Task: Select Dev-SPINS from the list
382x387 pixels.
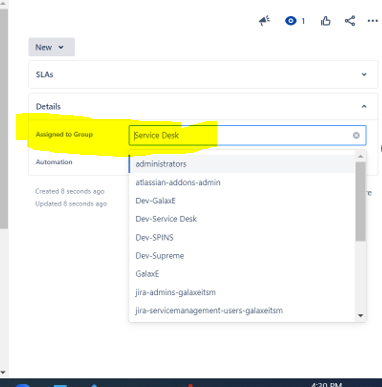Action: (242, 237)
